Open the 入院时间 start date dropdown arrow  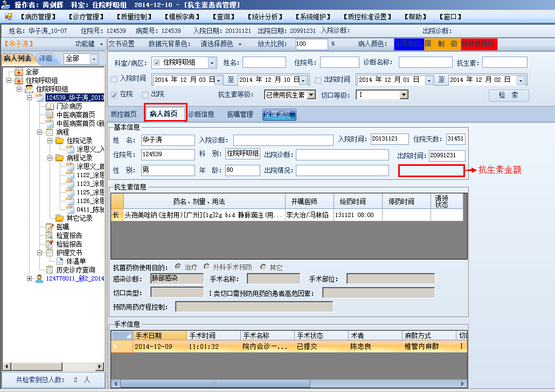(219, 80)
